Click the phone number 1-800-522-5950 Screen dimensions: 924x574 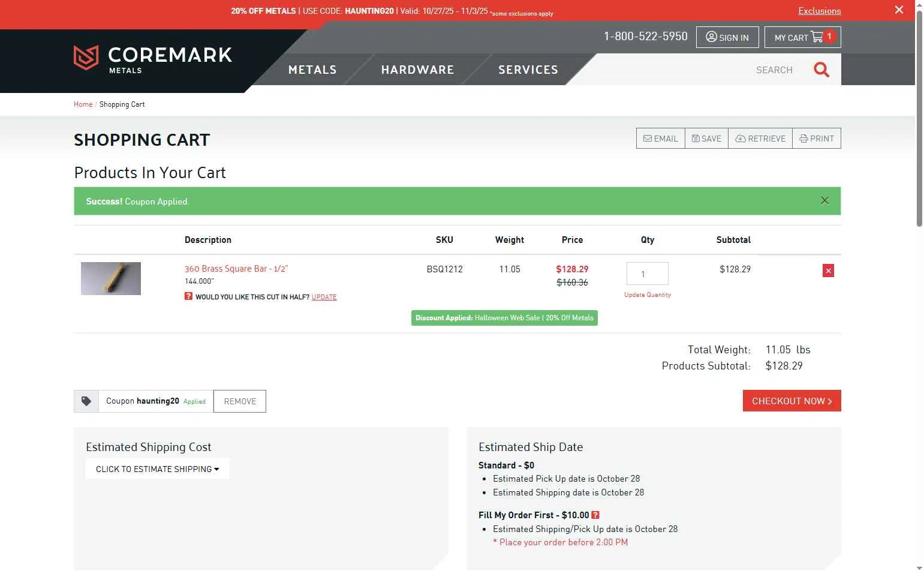coord(646,37)
